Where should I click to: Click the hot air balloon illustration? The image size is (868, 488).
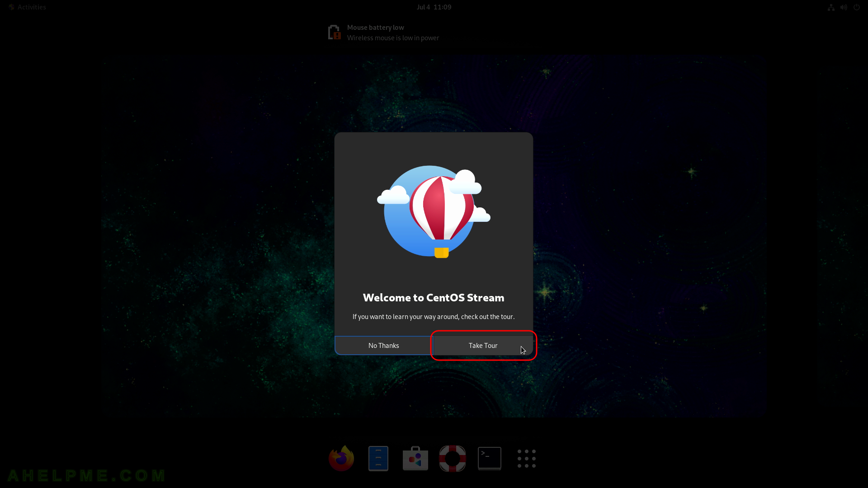[434, 211]
